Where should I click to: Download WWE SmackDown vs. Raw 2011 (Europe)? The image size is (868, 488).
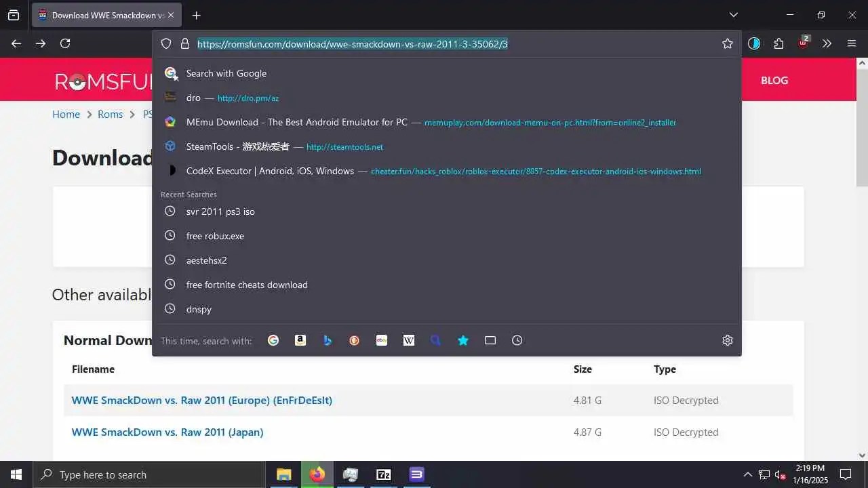[201, 401]
